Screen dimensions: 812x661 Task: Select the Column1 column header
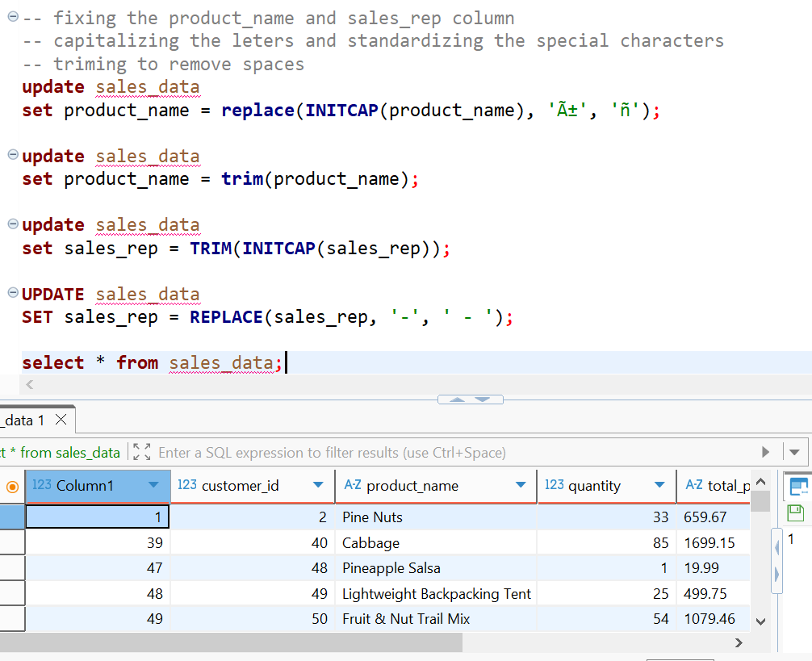coord(98,486)
